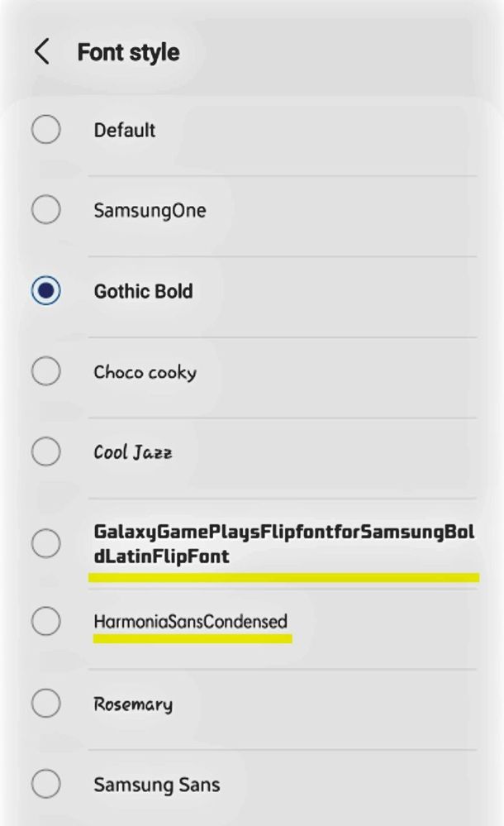Tap the Samsung Sans font name

pyautogui.click(x=157, y=785)
